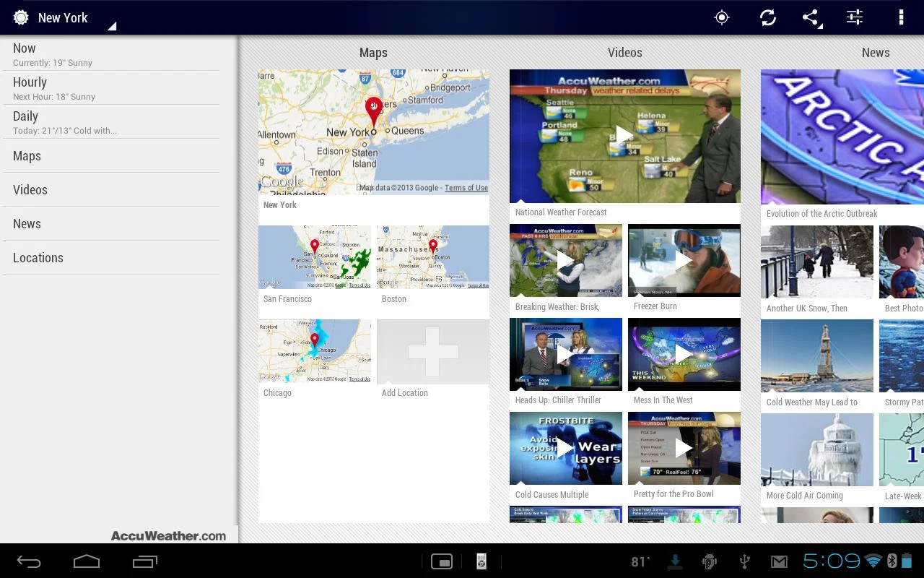The width and height of the screenshot is (924, 578).
Task: Tap the Wi-Fi status icon
Action: pos(873,561)
